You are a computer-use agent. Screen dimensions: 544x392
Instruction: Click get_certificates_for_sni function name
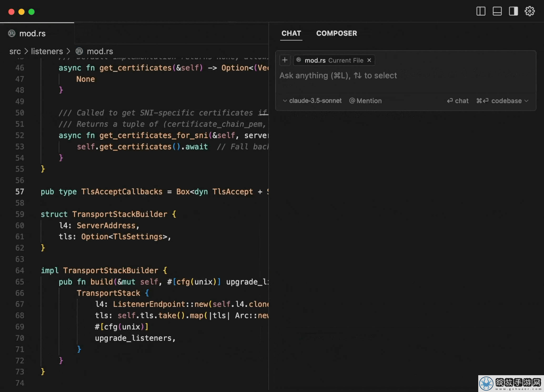[x=154, y=135]
